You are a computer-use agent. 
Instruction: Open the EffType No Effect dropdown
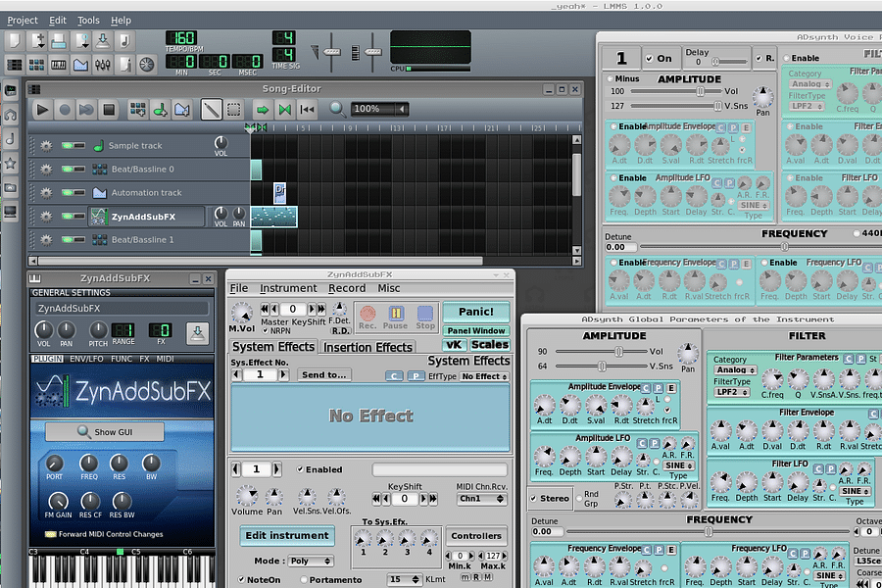485,375
